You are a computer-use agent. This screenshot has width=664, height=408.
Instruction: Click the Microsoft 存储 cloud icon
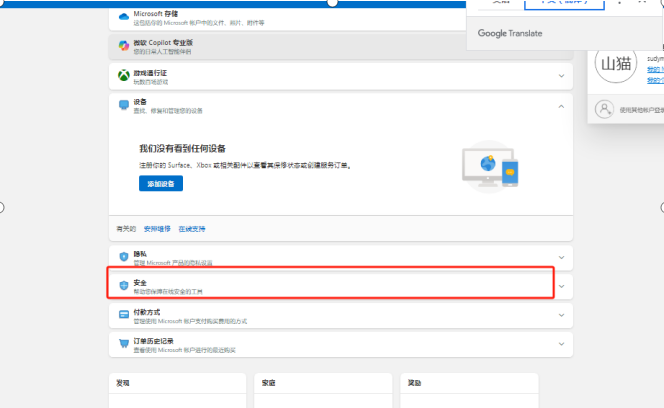click(x=124, y=18)
